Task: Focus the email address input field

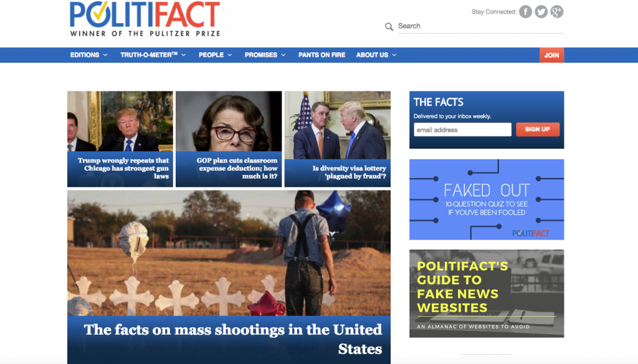Action: click(x=463, y=129)
